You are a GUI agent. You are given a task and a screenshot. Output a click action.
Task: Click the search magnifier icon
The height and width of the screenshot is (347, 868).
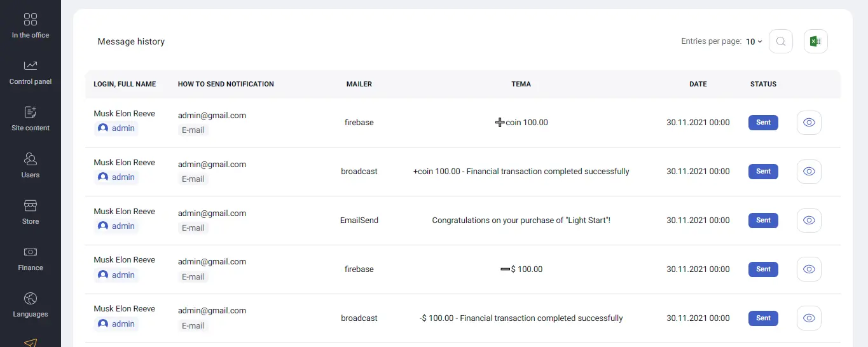[781, 42]
